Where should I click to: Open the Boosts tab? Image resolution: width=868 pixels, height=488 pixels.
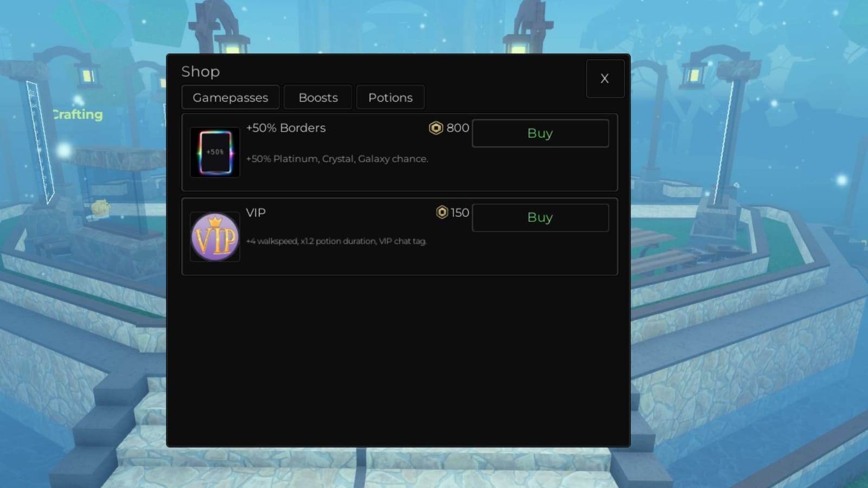318,98
